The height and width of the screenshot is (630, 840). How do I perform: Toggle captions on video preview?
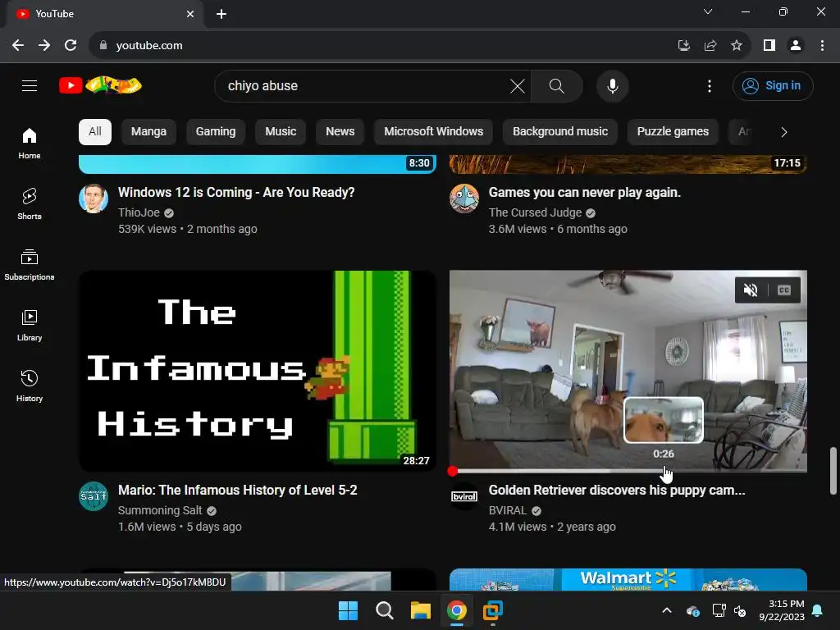pos(784,290)
